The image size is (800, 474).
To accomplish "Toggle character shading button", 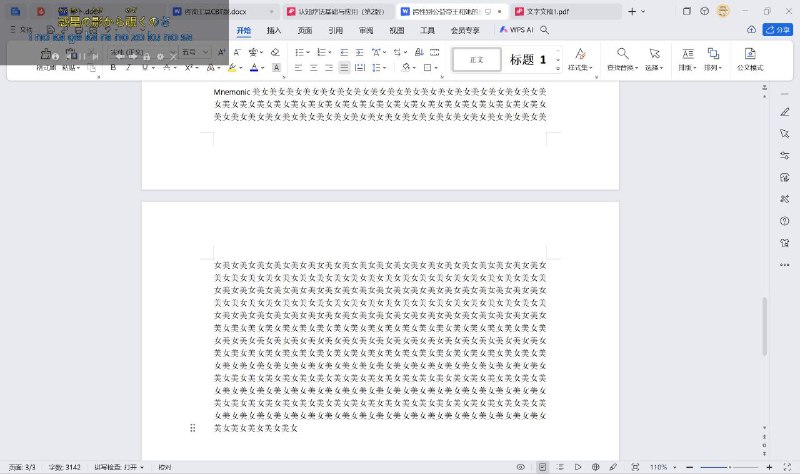I will pos(276,67).
